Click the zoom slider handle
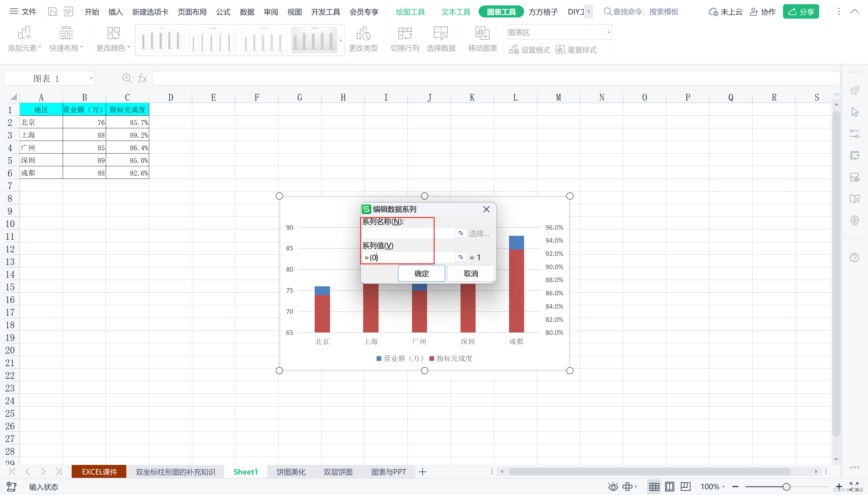Screen dimensions: 868x495 pyautogui.click(x=786, y=487)
